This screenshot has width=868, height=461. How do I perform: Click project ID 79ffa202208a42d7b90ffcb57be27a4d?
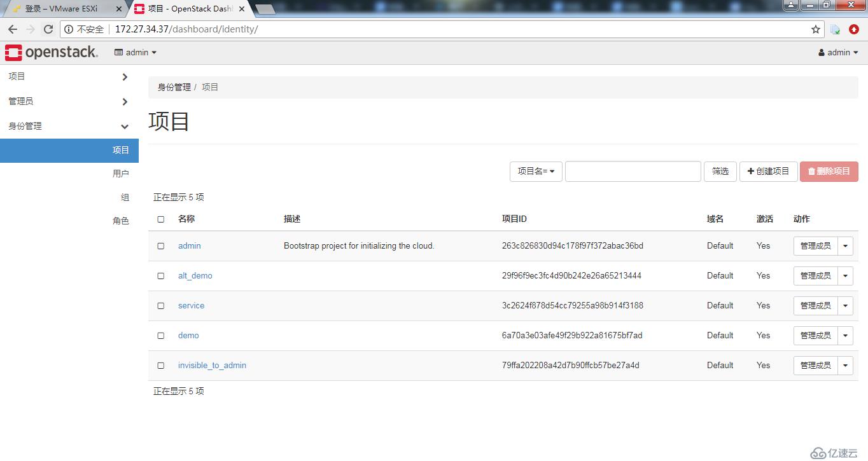coord(571,366)
